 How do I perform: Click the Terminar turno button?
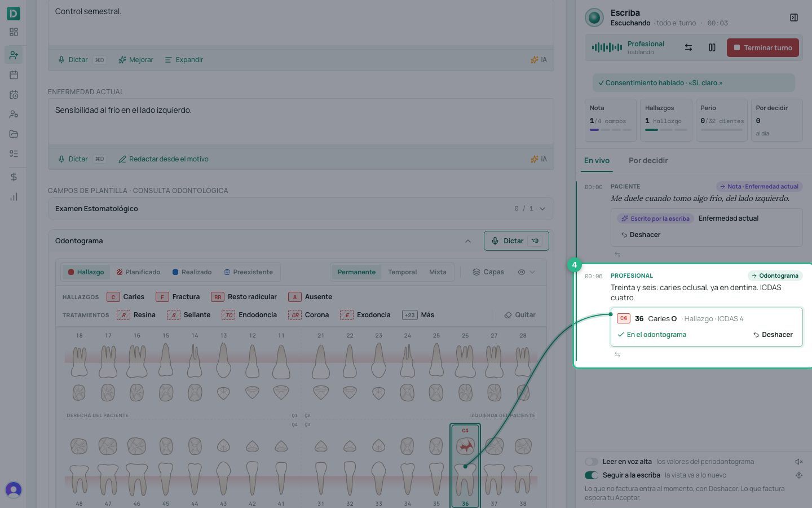pyautogui.click(x=763, y=48)
